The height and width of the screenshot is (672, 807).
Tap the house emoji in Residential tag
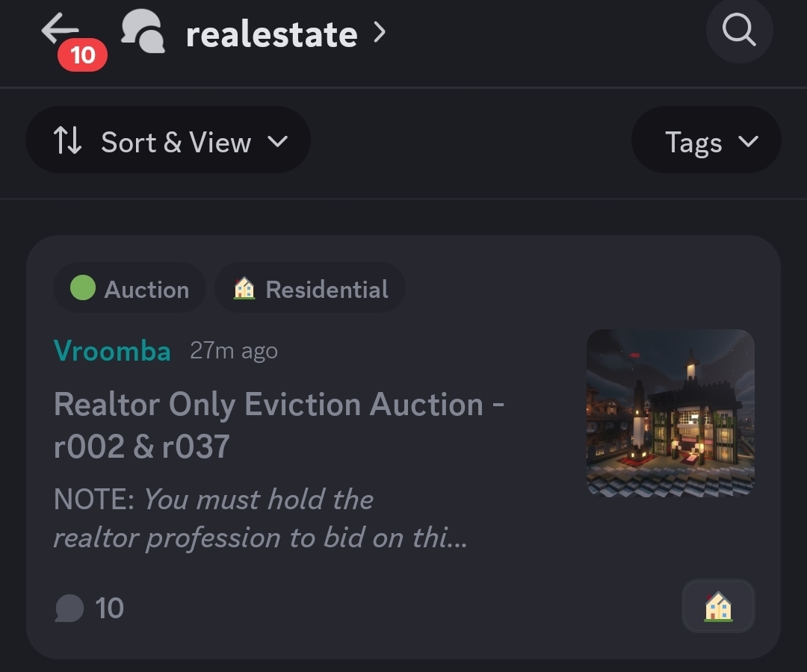pyautogui.click(x=244, y=288)
